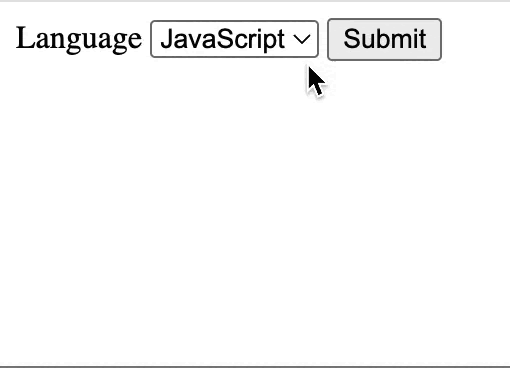Click the JavaScript text in the select
The width and height of the screenshot is (510, 368).
(x=222, y=40)
